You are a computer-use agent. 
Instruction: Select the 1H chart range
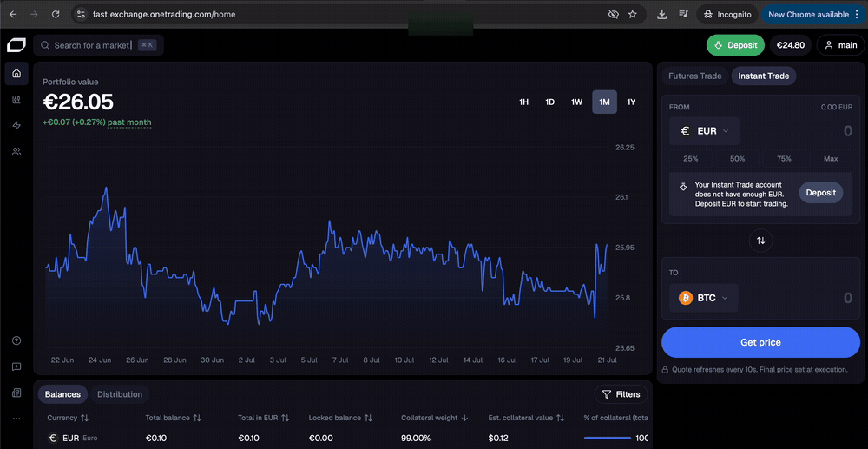coord(523,102)
